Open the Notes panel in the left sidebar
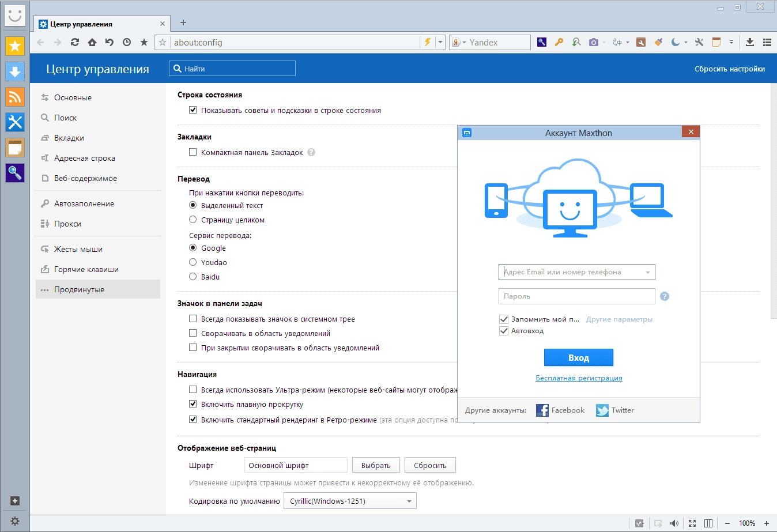The width and height of the screenshot is (777, 532). (x=15, y=148)
